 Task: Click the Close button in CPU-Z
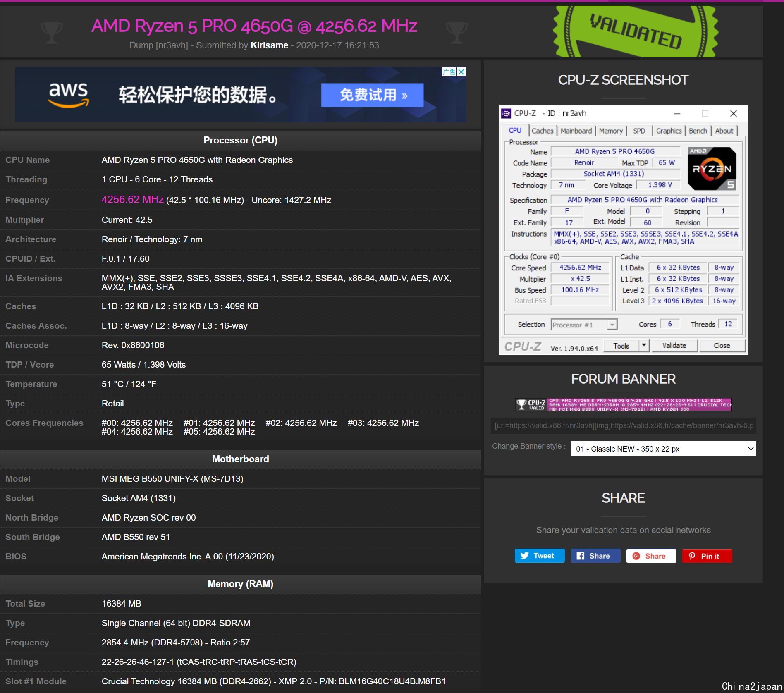pyautogui.click(x=722, y=345)
